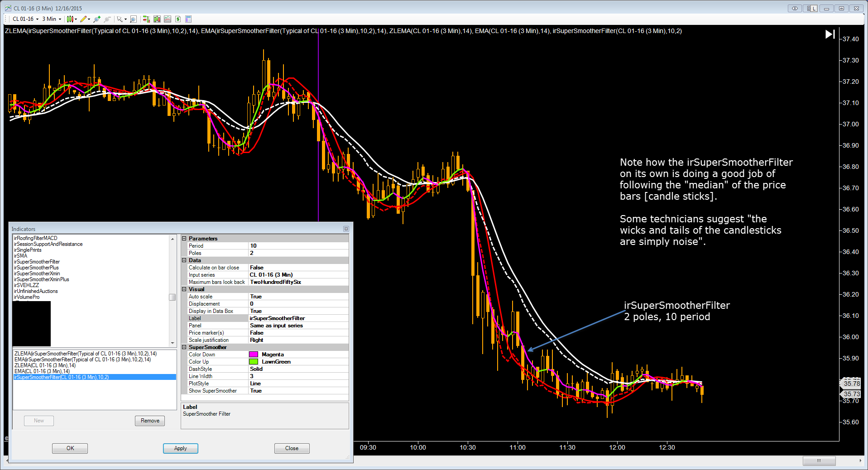Change the Panel Same as input series value
The image size is (868, 470).
pos(299,326)
